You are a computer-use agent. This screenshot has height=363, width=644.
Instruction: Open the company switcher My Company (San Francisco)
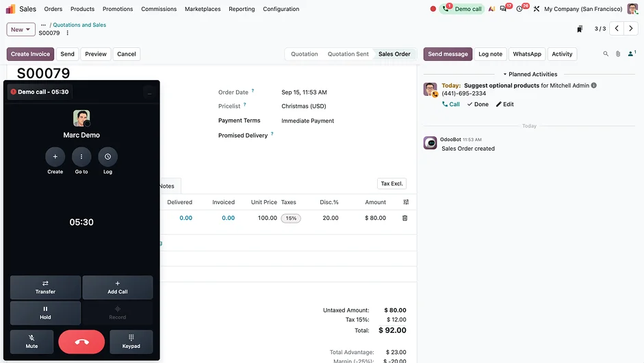tap(583, 9)
